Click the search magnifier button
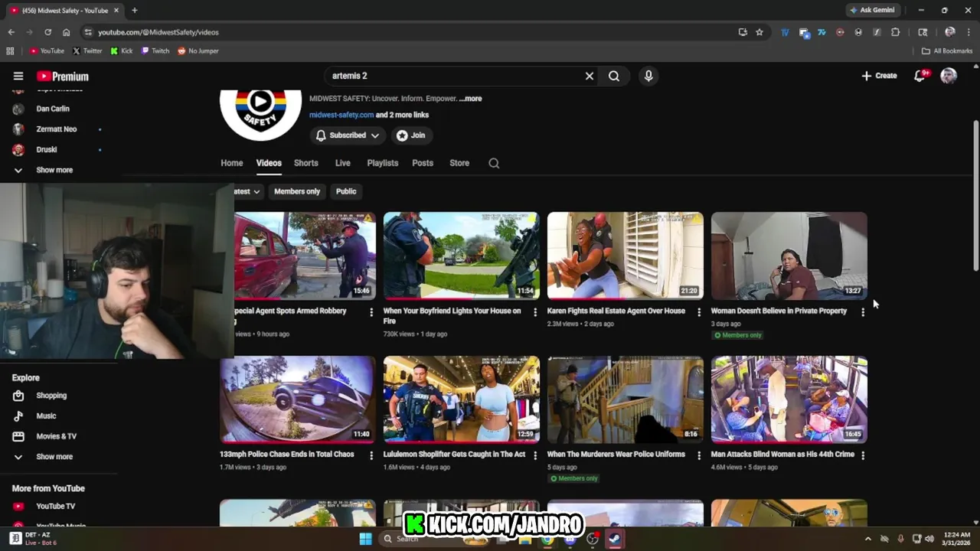 pyautogui.click(x=614, y=76)
